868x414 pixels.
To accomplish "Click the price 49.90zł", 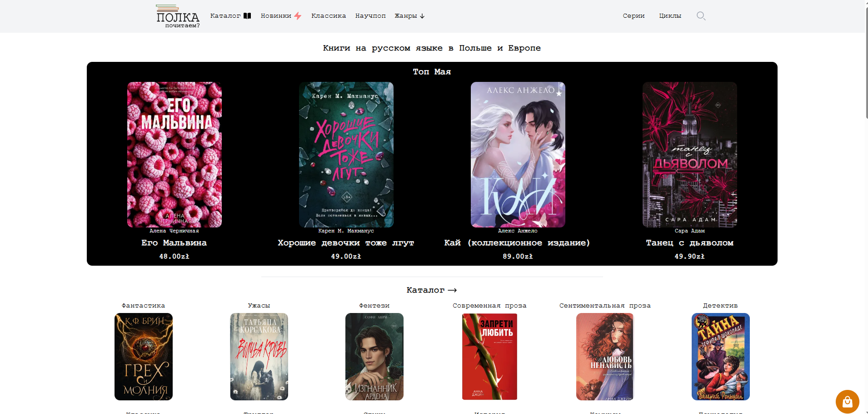I will click(689, 257).
